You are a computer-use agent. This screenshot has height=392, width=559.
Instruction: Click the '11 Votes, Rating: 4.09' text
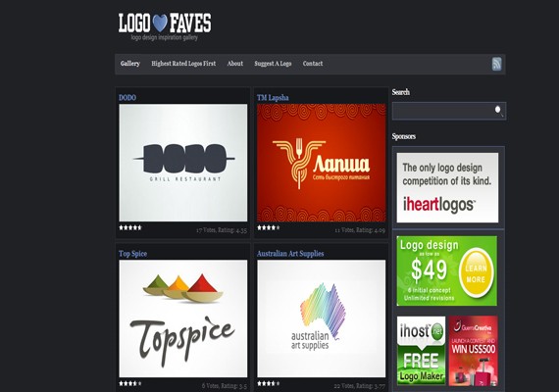point(360,230)
